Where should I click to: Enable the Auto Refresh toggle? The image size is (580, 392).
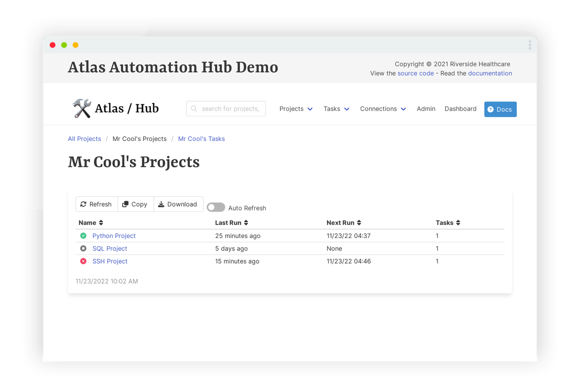click(x=216, y=207)
